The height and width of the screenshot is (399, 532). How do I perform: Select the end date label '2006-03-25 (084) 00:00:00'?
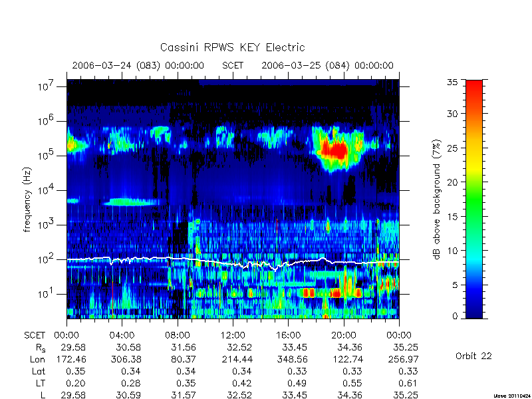point(327,65)
